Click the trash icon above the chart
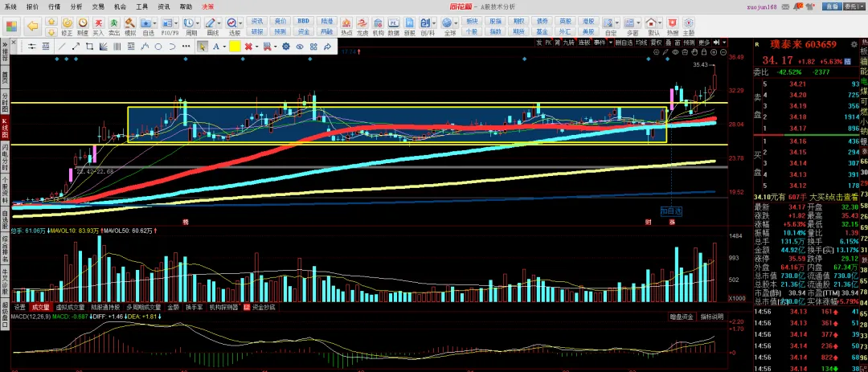Viewport: 868px width, 372px height. 685,52
